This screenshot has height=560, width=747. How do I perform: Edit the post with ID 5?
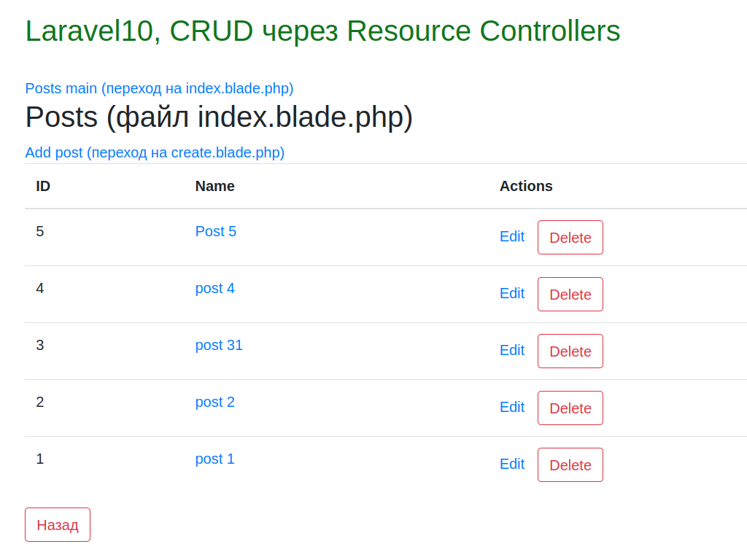tap(512, 236)
